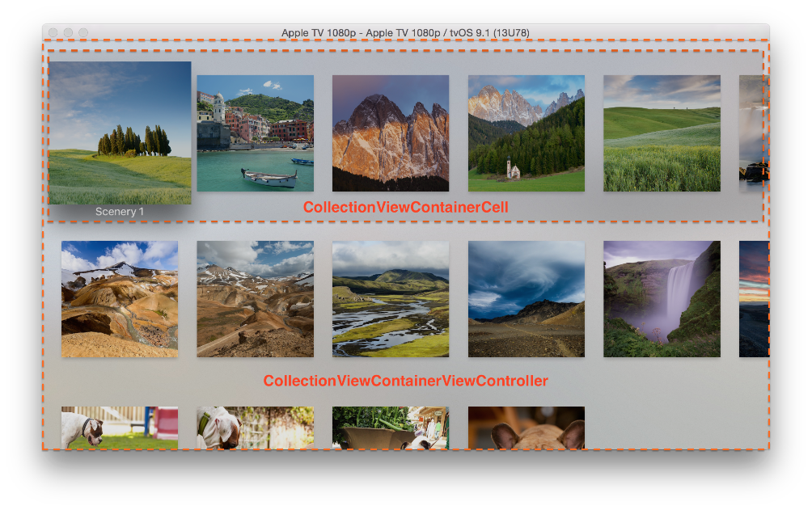
Task: Select the French bulldog ears close-up thumbnail
Action: (x=527, y=428)
